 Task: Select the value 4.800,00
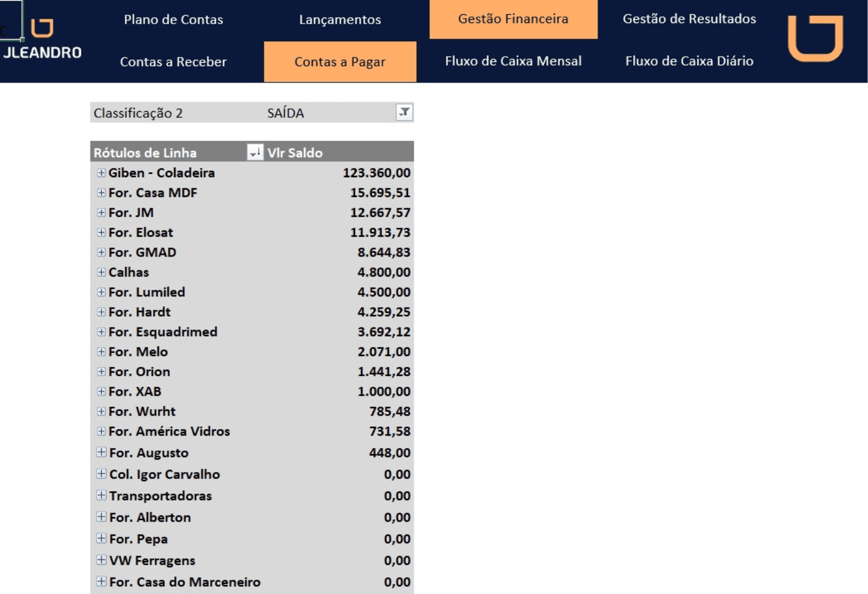384,272
